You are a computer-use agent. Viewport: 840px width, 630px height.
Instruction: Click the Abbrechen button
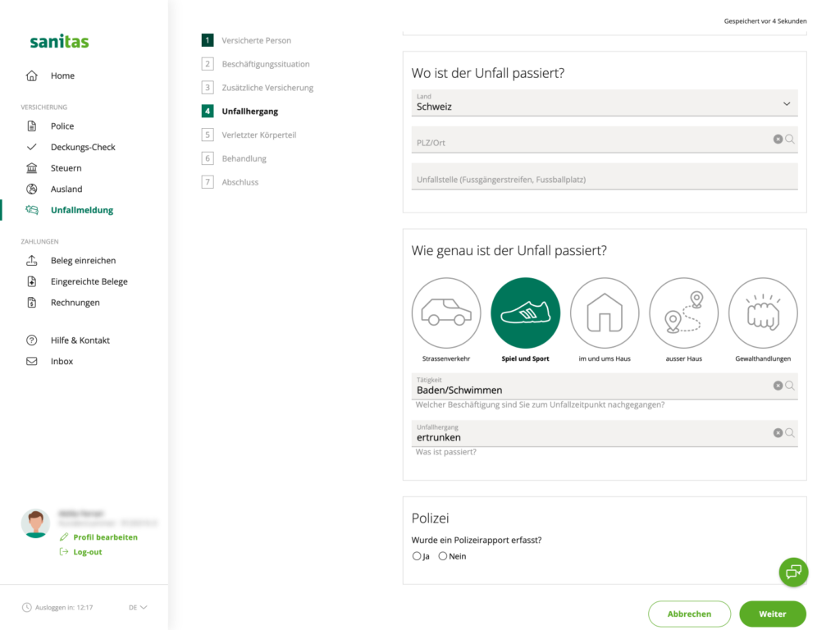pos(689,614)
